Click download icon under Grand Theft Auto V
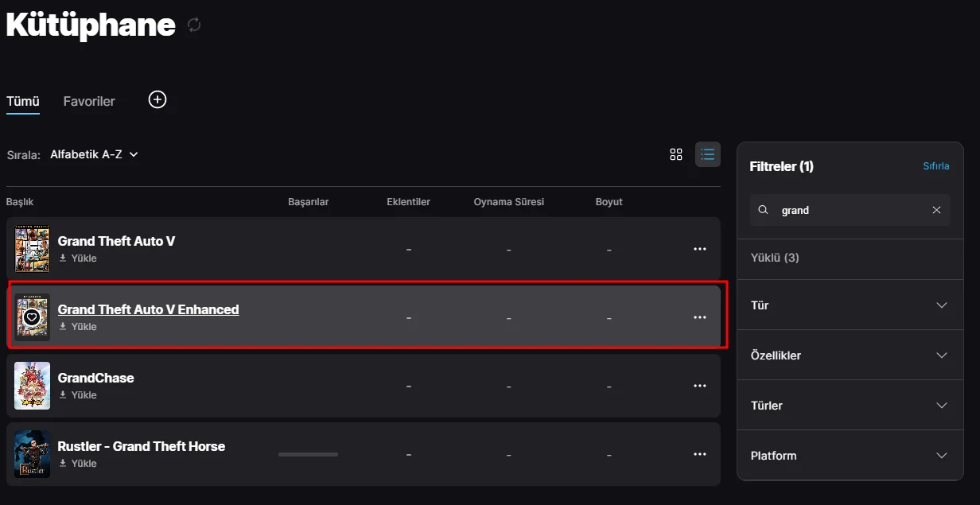This screenshot has width=980, height=505. (x=63, y=258)
